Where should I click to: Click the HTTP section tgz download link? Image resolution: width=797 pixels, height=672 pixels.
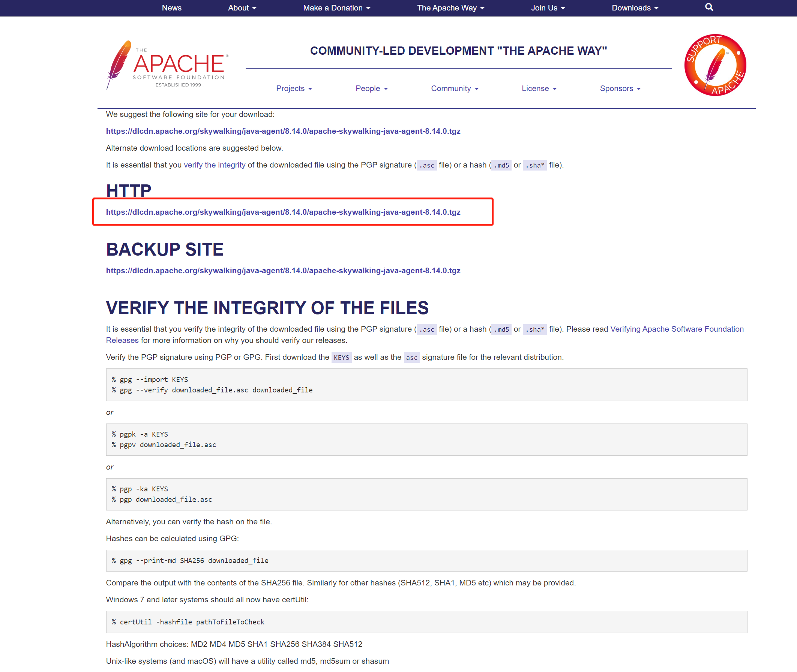pos(283,212)
